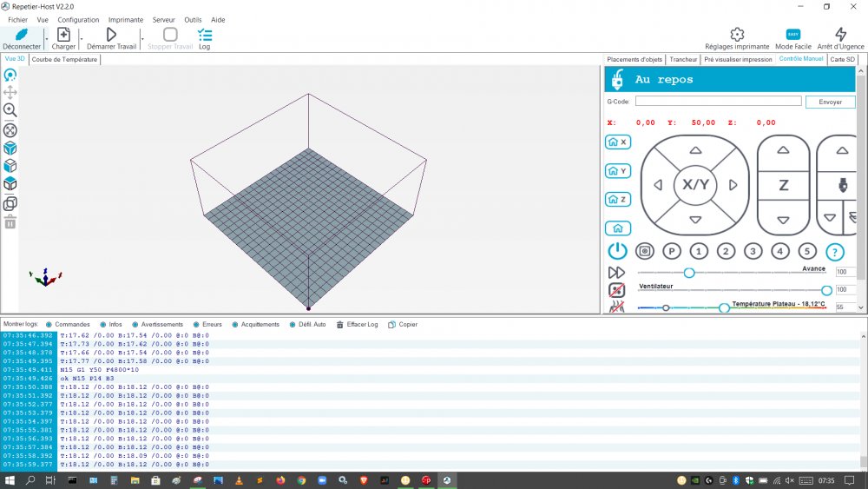Move Z axis down arrow
Image resolution: width=868 pixels, height=489 pixels.
click(x=783, y=221)
